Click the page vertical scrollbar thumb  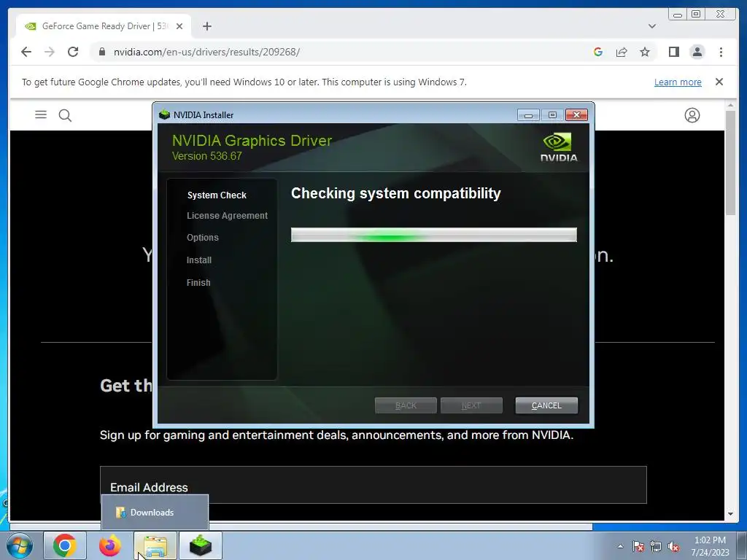(730, 163)
